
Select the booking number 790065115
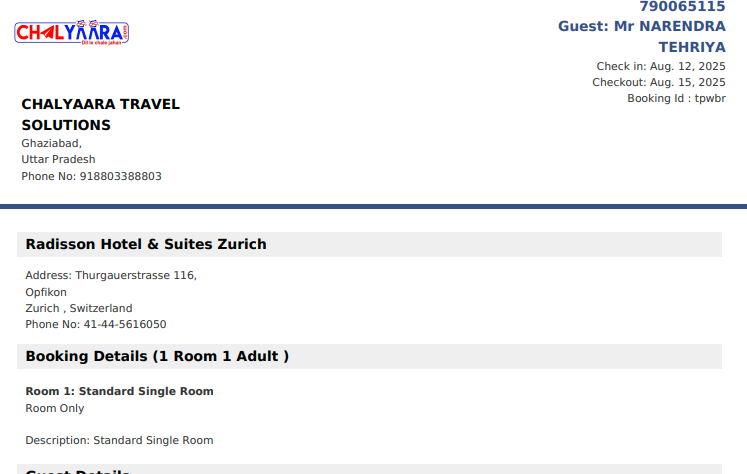point(682,7)
